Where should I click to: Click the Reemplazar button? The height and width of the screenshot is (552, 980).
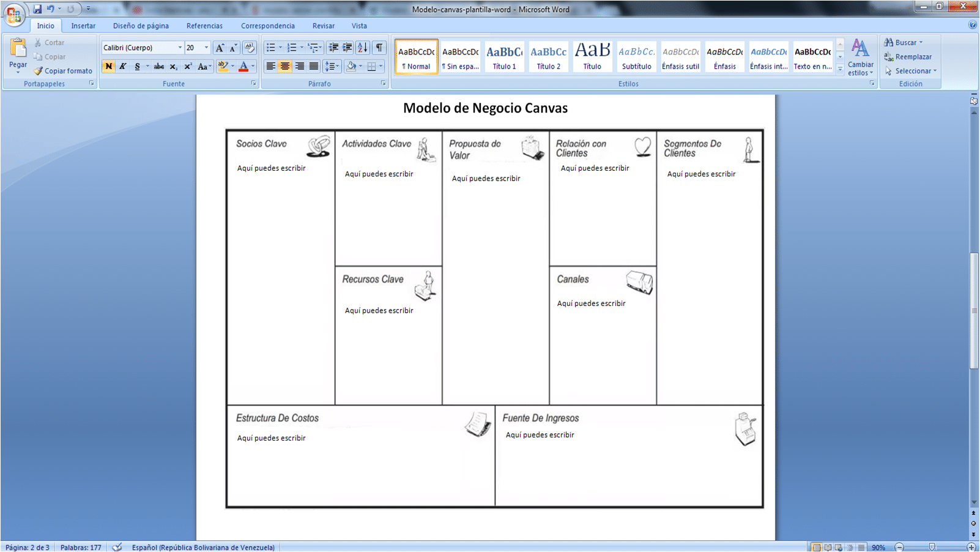point(908,57)
